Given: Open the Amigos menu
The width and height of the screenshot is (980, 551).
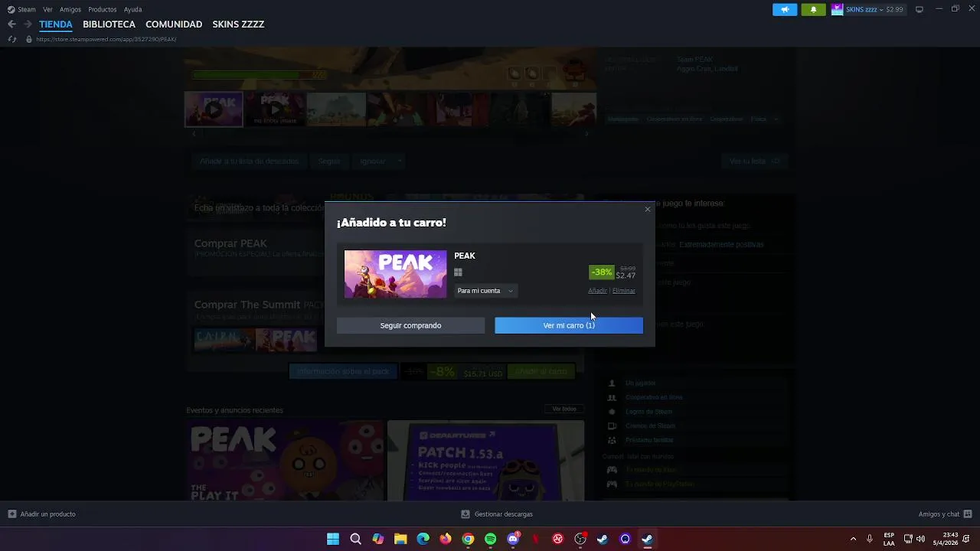Looking at the screenshot, I should 70,9.
